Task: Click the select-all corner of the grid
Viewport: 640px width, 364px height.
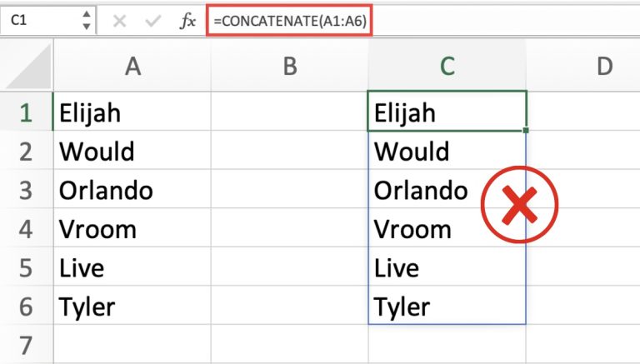Action: (26, 67)
